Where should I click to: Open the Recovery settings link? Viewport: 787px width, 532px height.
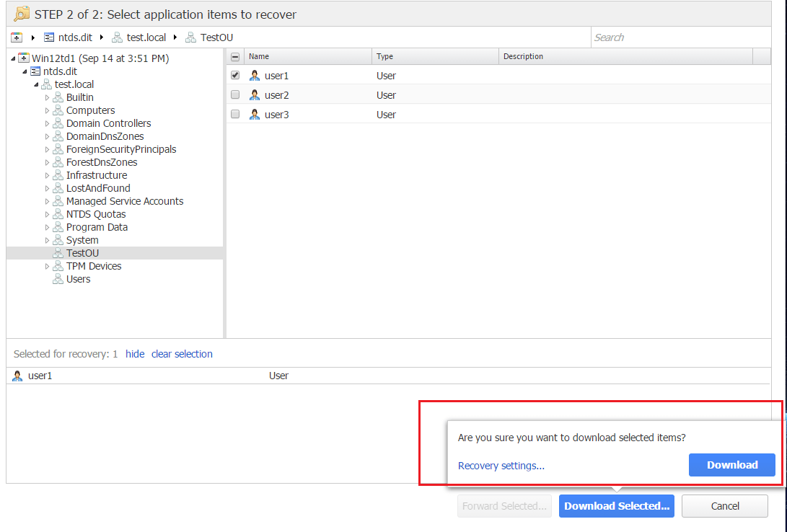(x=501, y=466)
